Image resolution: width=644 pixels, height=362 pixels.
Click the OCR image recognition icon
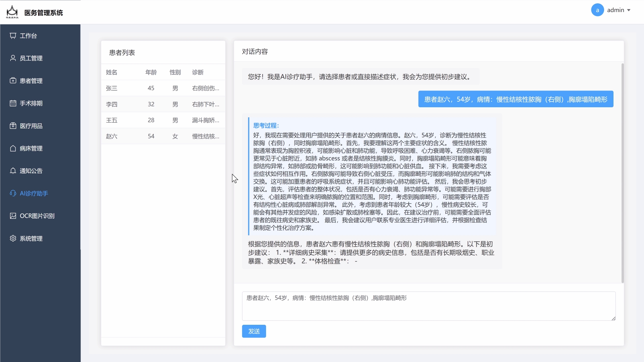pos(13,216)
